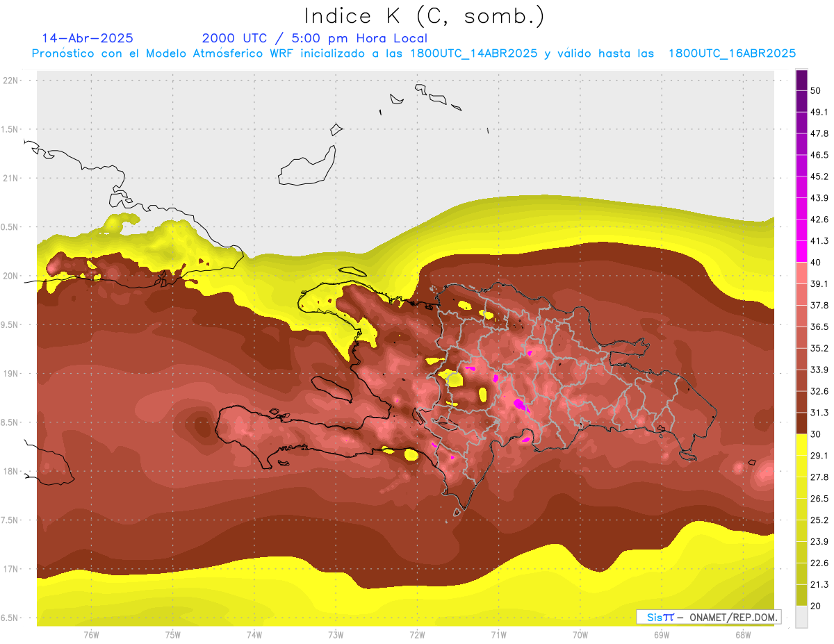Click the colorbar value "39.1"
The image size is (834, 644).
point(819,284)
